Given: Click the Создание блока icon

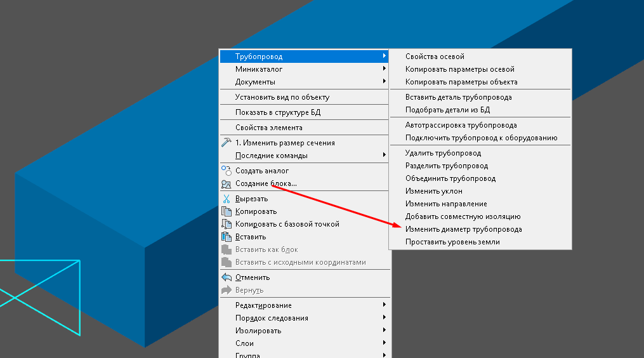Looking at the screenshot, I should 227,184.
